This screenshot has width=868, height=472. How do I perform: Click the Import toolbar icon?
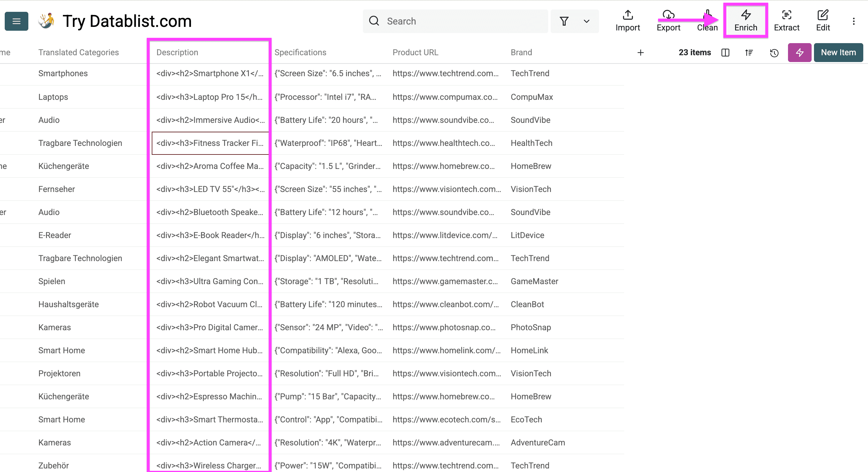(x=627, y=21)
